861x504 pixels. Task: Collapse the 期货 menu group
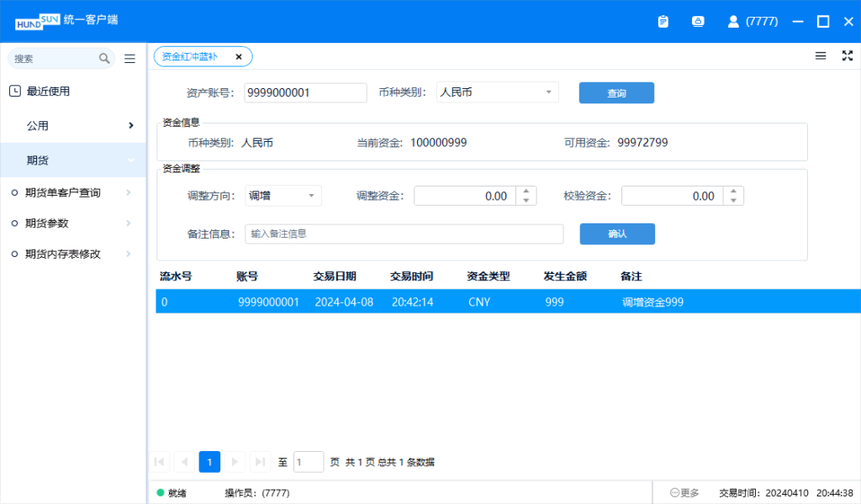click(131, 160)
